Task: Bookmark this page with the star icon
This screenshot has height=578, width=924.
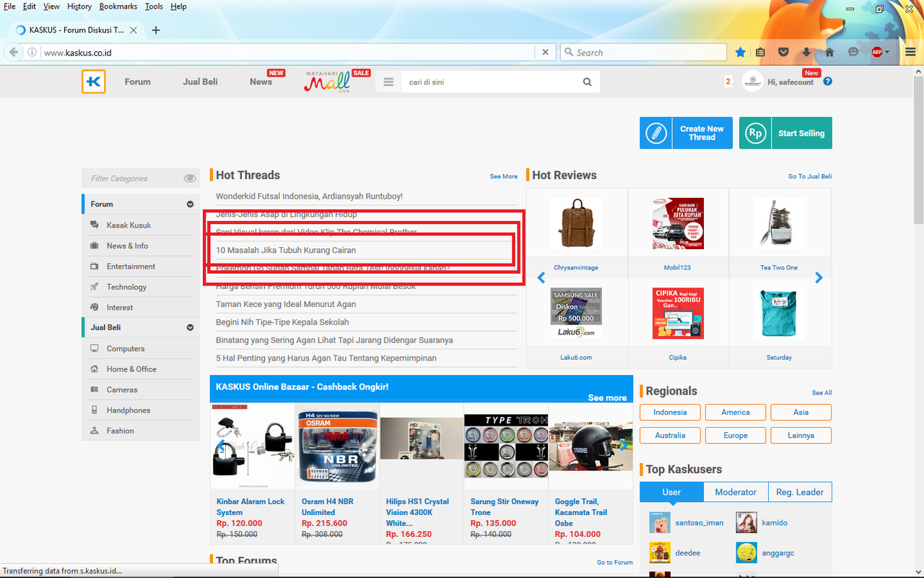Action: [x=740, y=52]
